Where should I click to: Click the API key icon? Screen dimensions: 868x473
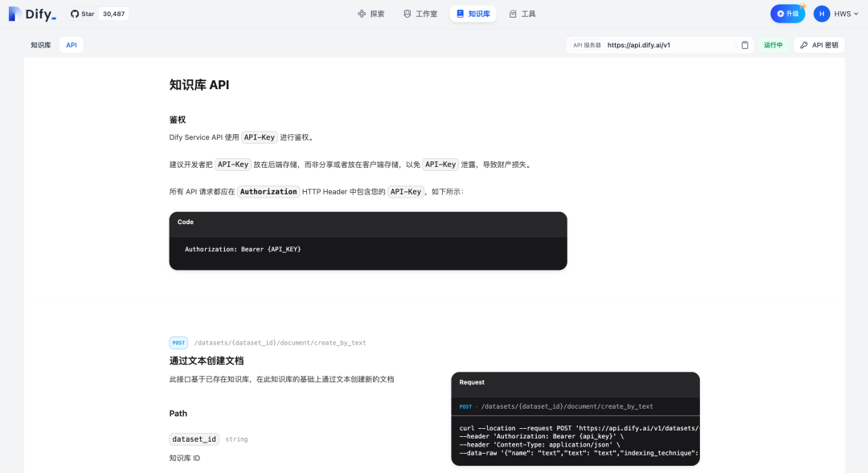(x=804, y=45)
